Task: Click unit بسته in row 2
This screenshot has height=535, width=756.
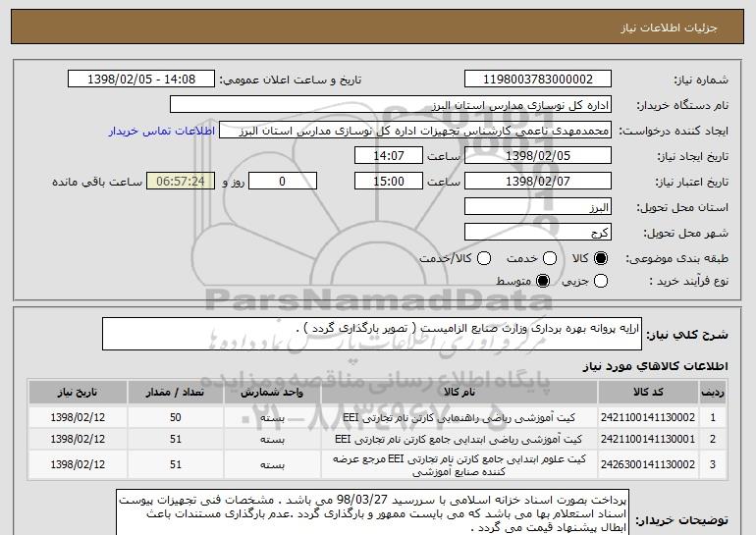Action: tap(272, 440)
